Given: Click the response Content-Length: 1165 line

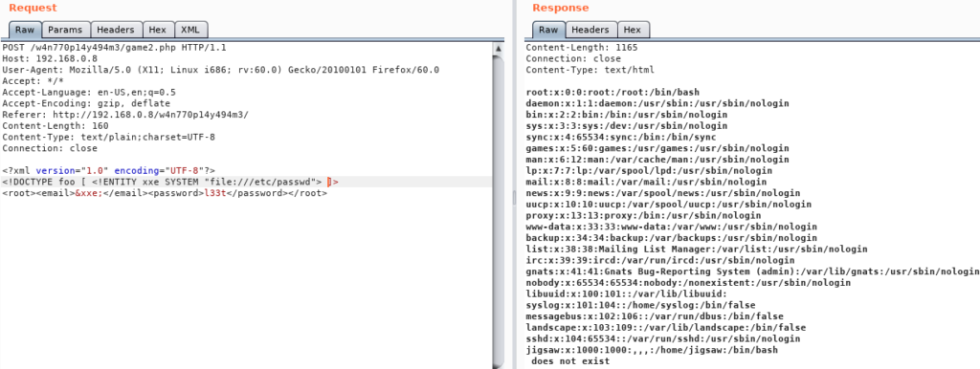Looking at the screenshot, I should (x=582, y=48).
